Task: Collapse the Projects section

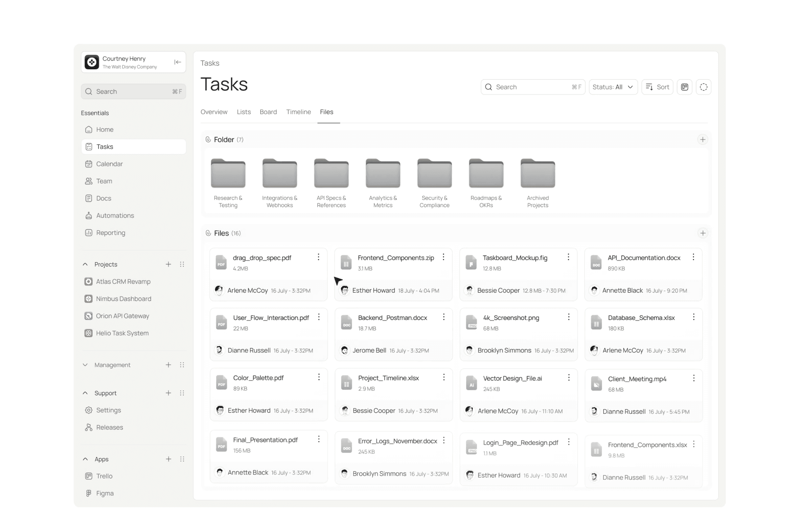Action: 85,264
